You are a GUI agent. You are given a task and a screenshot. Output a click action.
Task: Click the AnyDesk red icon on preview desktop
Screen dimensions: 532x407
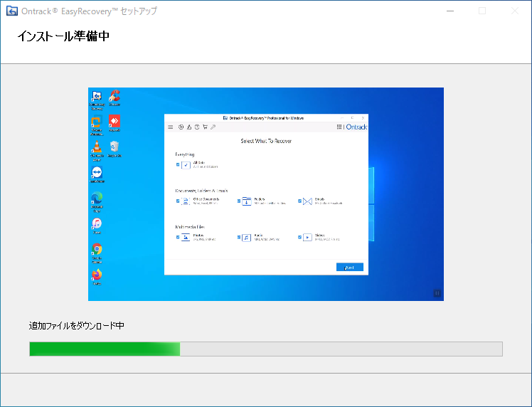tap(115, 121)
